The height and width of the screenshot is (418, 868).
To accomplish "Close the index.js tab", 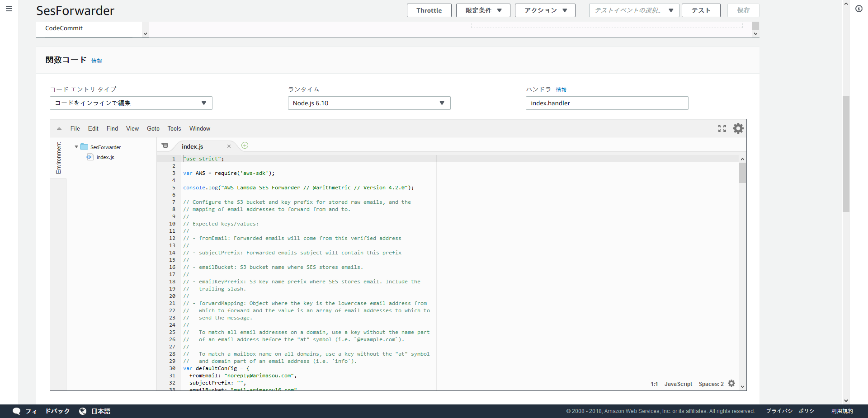I will (229, 146).
